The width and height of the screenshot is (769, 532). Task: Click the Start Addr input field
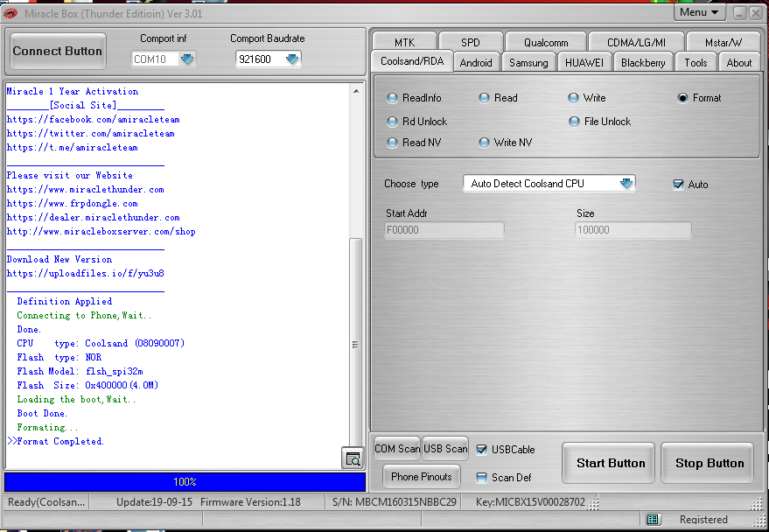point(444,230)
